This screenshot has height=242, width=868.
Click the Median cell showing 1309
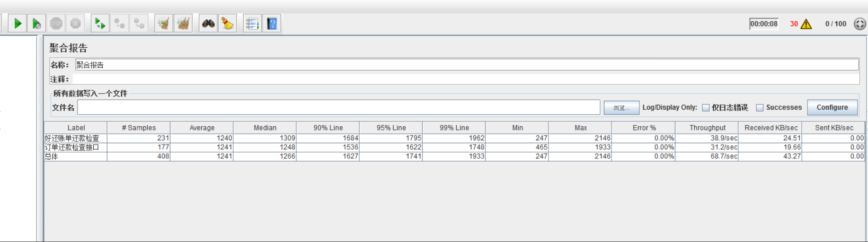pos(265,138)
